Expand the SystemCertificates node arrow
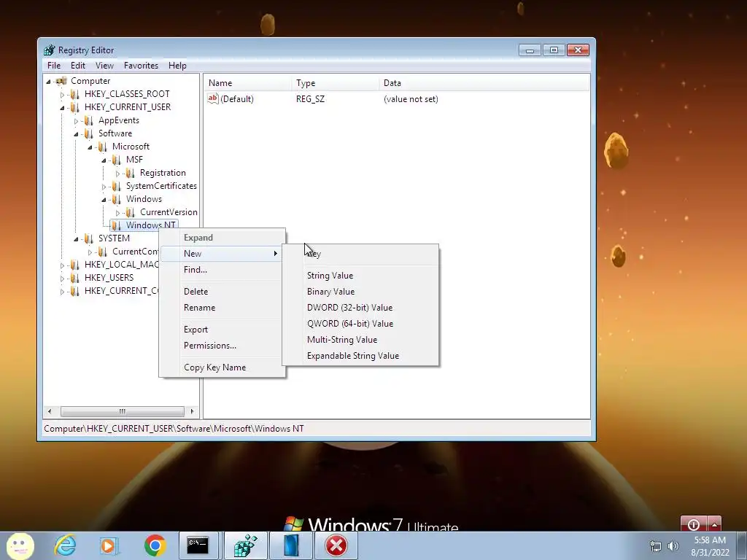This screenshot has height=560, width=747. tap(104, 187)
